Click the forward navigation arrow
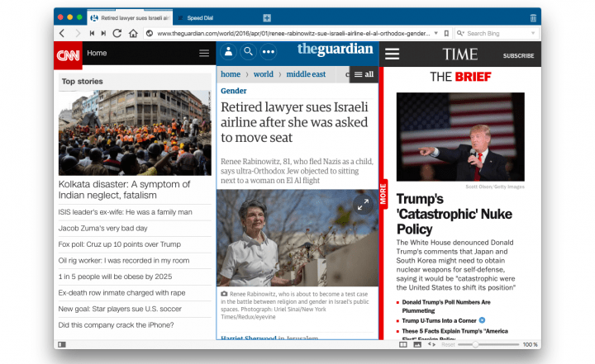The width and height of the screenshot is (595, 364). click(x=78, y=33)
